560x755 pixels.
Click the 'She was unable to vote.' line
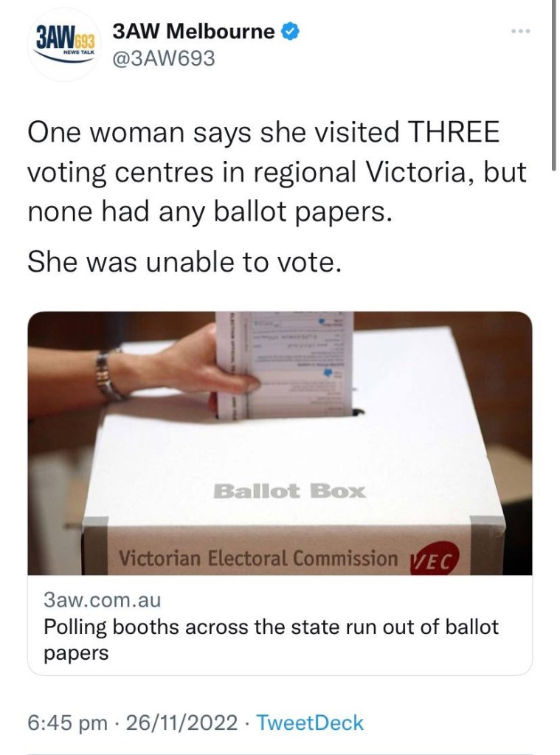pos(184,262)
